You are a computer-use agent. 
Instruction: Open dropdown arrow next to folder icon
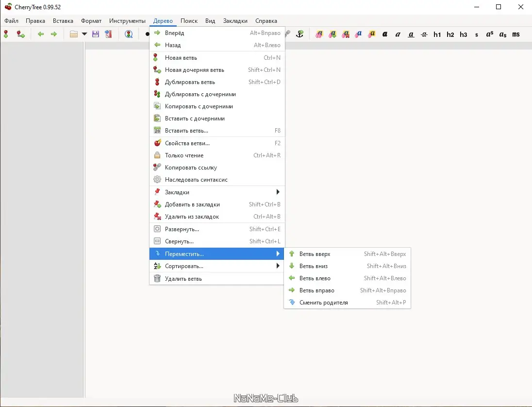tap(84, 34)
